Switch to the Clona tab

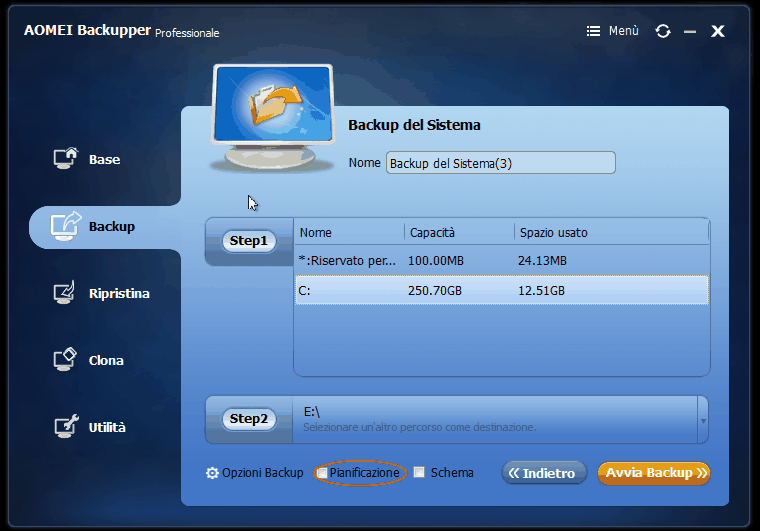106,360
